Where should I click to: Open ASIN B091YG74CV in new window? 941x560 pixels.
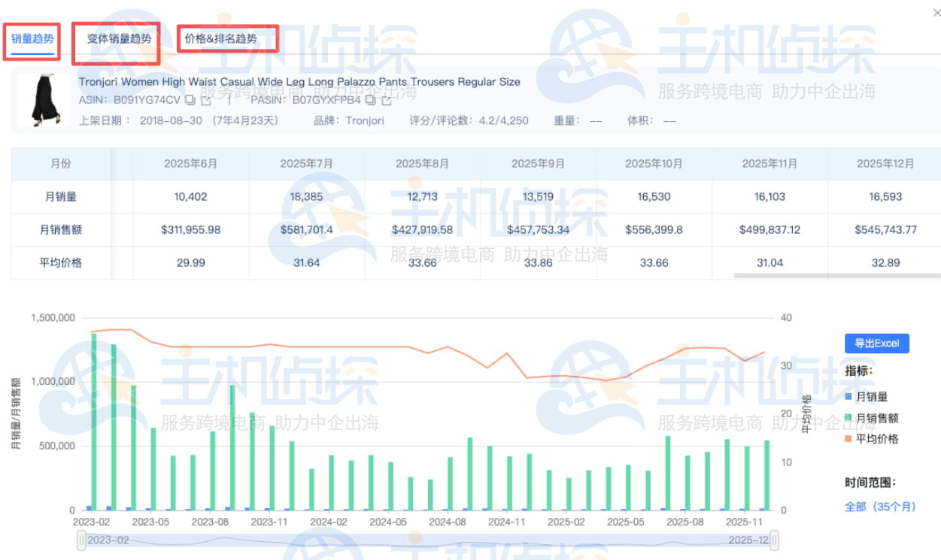205,100
